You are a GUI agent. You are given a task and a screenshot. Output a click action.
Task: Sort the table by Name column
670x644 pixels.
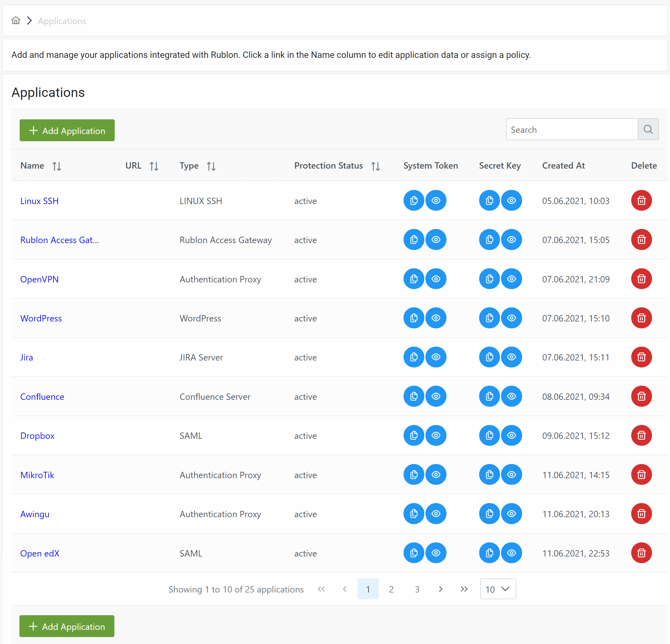click(57, 166)
